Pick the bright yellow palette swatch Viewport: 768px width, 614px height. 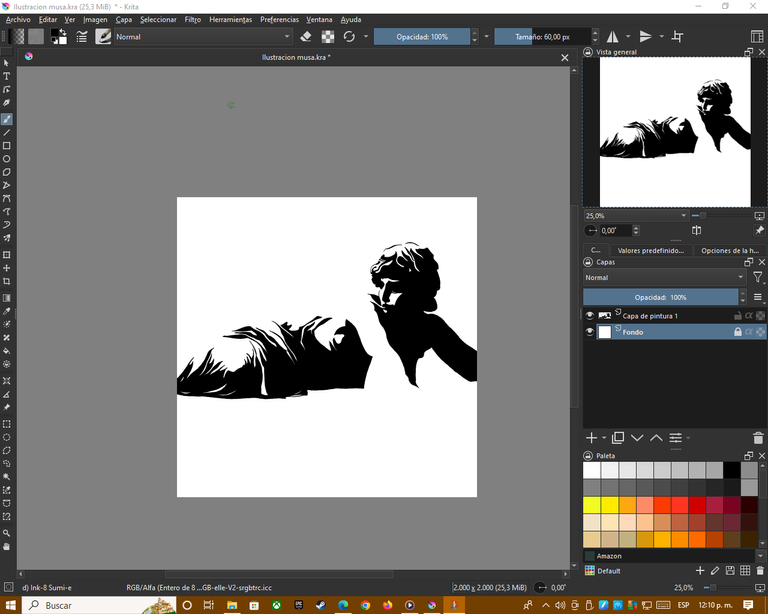tap(592, 505)
